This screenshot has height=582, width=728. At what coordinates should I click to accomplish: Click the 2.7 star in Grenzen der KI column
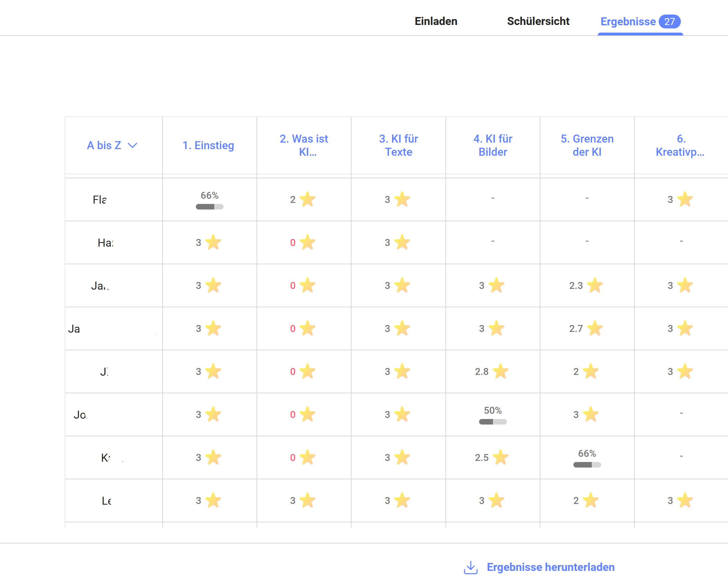click(595, 328)
